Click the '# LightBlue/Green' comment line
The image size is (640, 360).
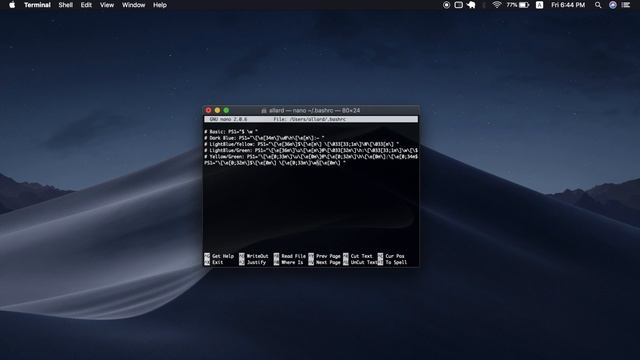(311, 150)
